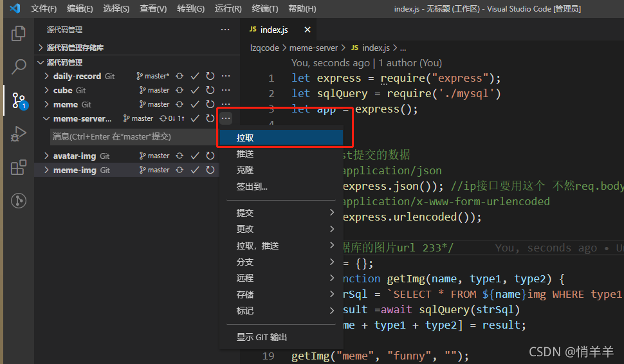Open the 分支 submenu
The width and height of the screenshot is (624, 364).
(x=281, y=262)
